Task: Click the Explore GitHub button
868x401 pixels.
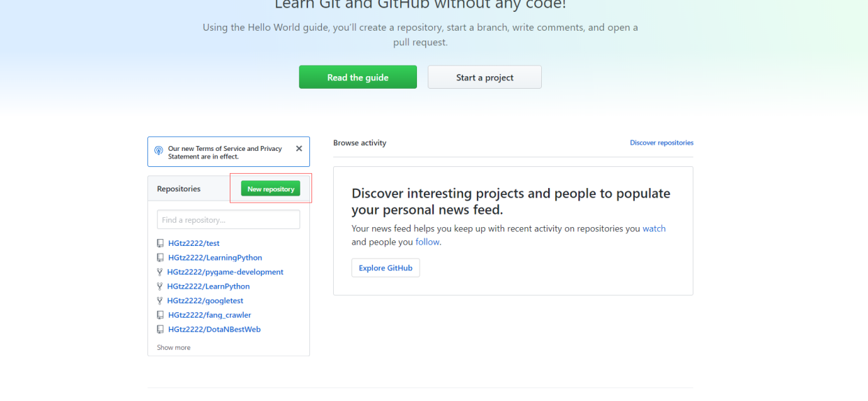Action: click(x=385, y=268)
